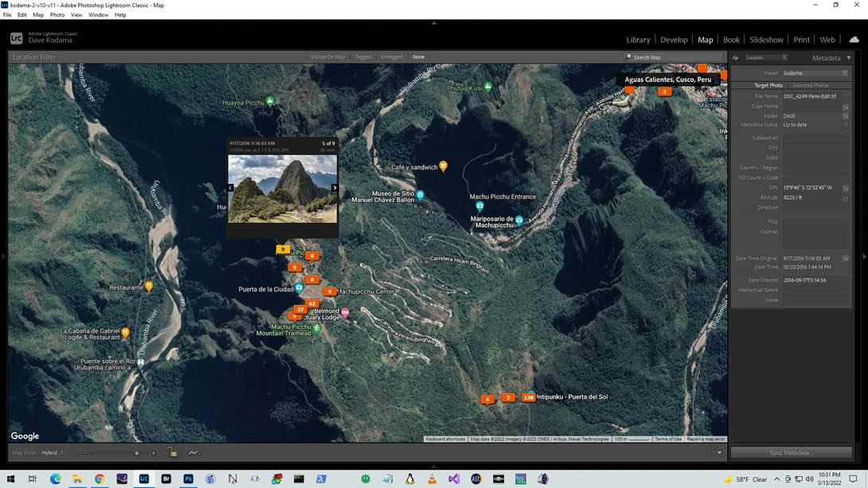This screenshot has width=868, height=488.
Task: Show top panel with top-edge arrow
Action: point(434,22)
